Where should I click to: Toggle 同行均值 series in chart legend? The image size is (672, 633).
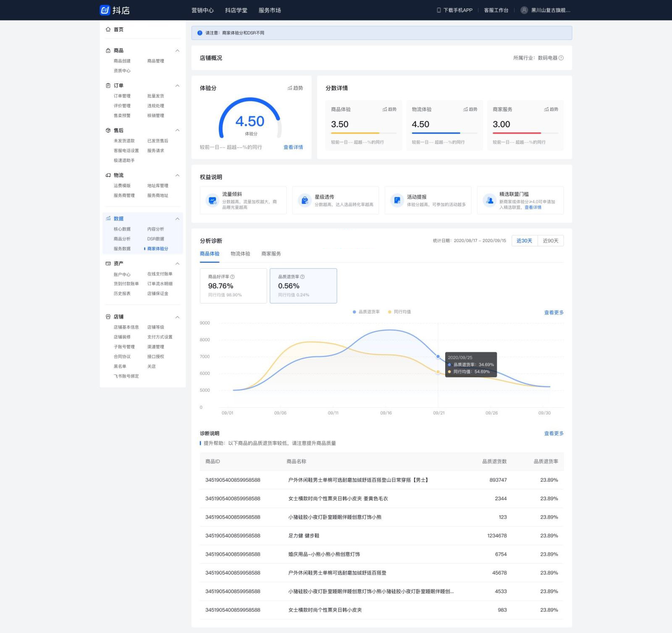coord(399,312)
